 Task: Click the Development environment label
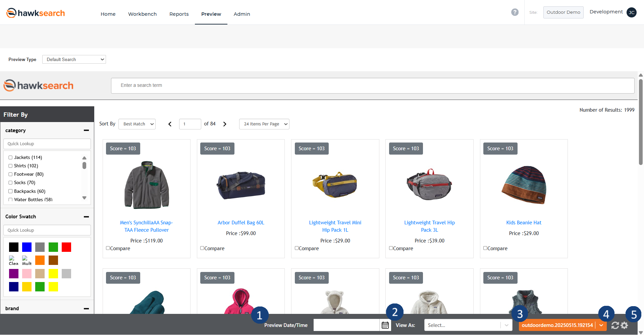pos(606,12)
